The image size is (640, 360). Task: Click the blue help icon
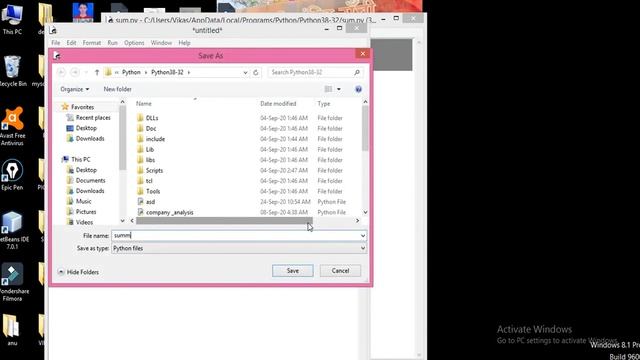pos(358,89)
